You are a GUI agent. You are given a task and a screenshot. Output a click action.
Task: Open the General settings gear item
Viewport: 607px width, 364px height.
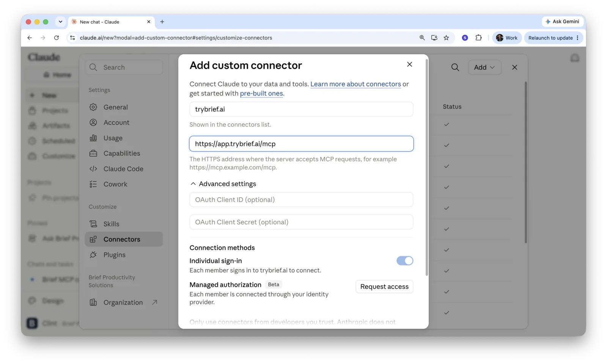click(x=93, y=107)
